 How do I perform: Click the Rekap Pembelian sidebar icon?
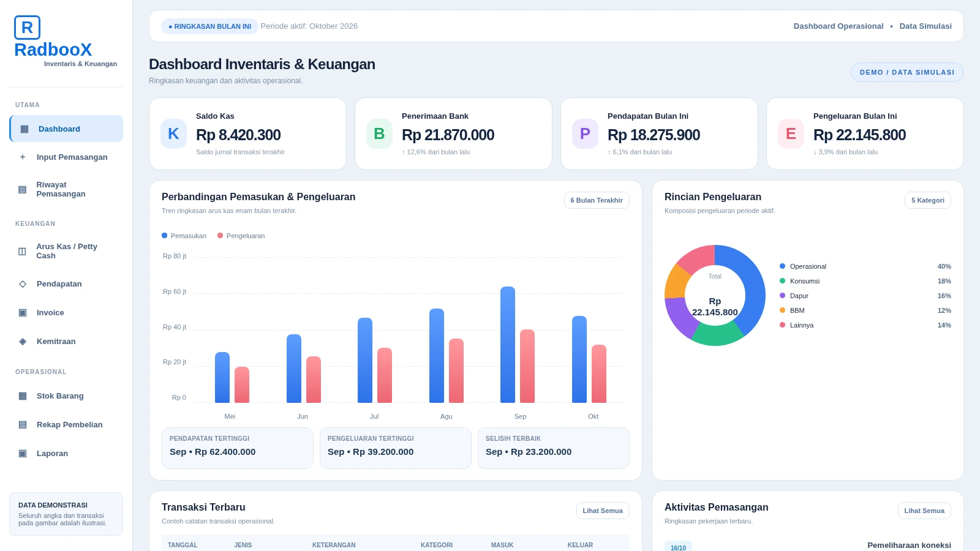(x=23, y=424)
